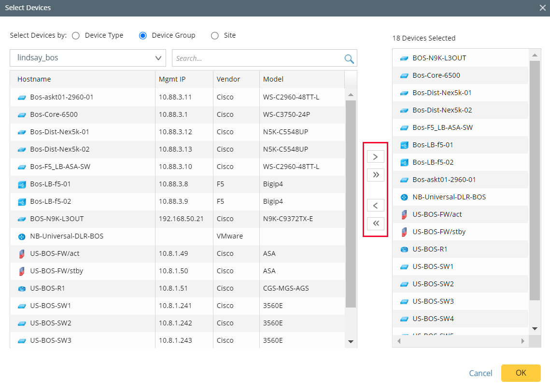The width and height of the screenshot is (550, 392).
Task: Click the switch icon beside Bos-Core-6500
Action: (x=21, y=114)
